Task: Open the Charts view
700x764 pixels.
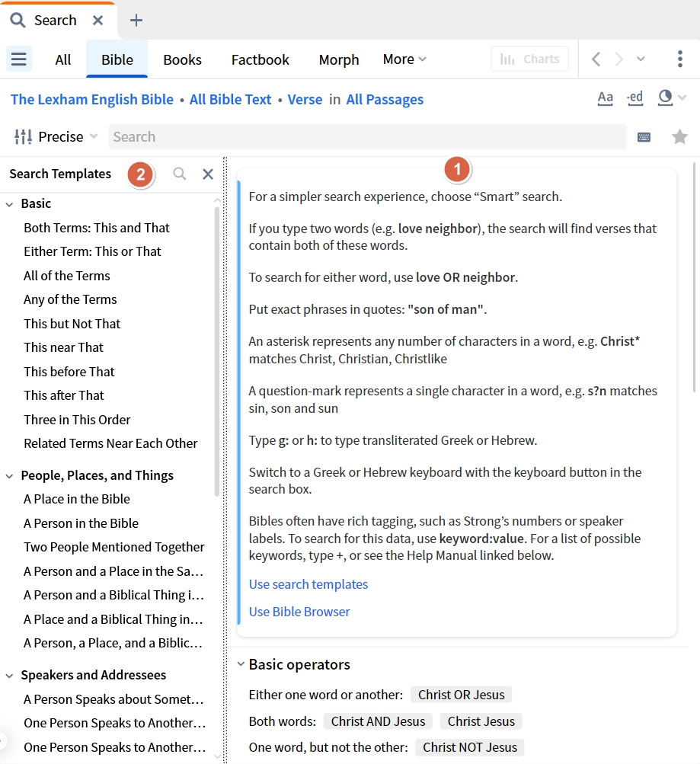Action: click(x=529, y=59)
